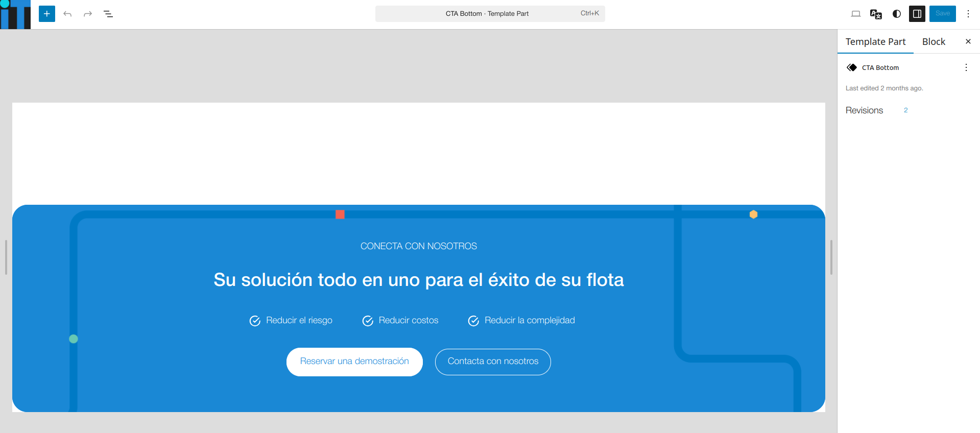Click the 'Reducir el riesgo' check icon
Viewport: 980px width, 433px height.
coord(255,321)
